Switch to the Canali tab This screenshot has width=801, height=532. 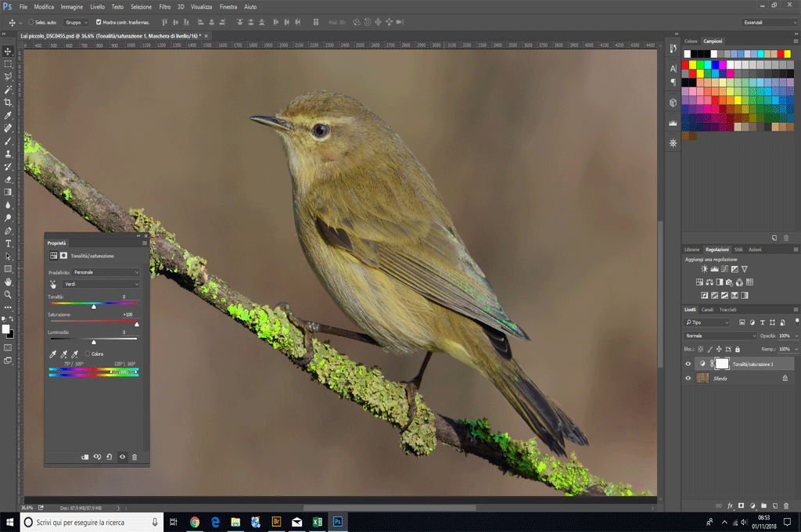(x=706, y=310)
